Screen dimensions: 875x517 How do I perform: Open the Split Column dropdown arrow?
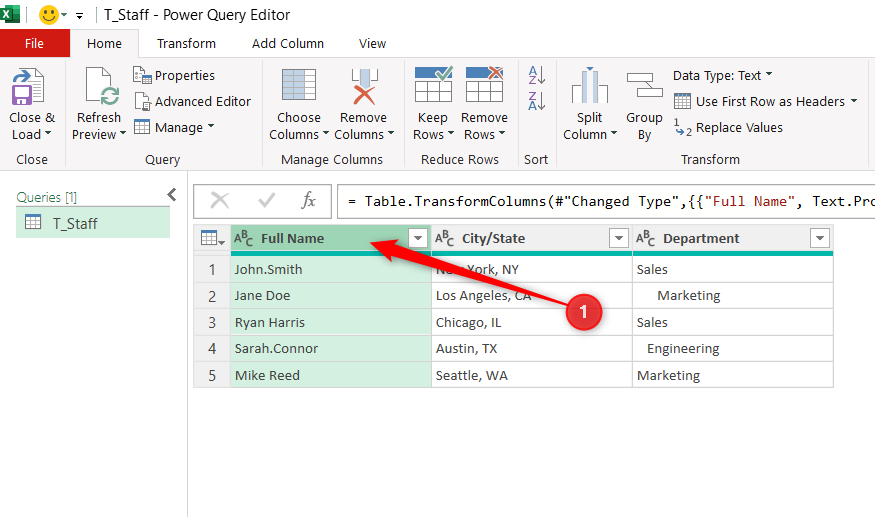click(x=614, y=133)
